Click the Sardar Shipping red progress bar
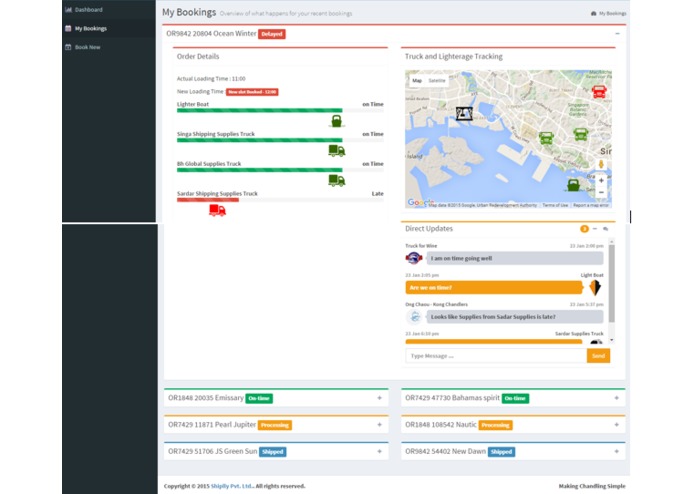 (208, 200)
